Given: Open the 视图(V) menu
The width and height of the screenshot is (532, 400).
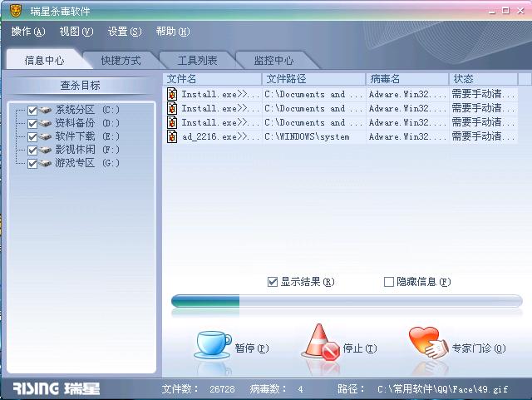Looking at the screenshot, I should (x=76, y=32).
